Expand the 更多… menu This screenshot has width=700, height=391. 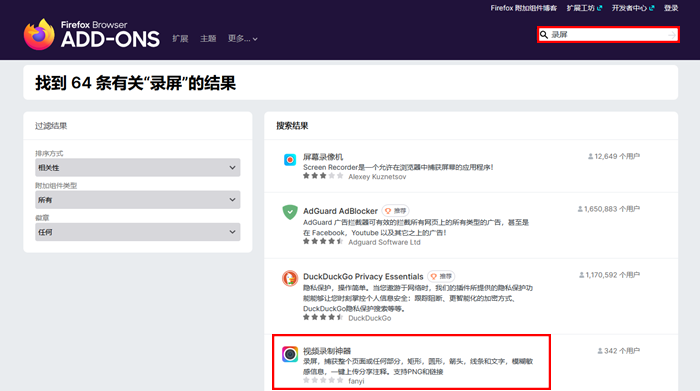(x=242, y=39)
